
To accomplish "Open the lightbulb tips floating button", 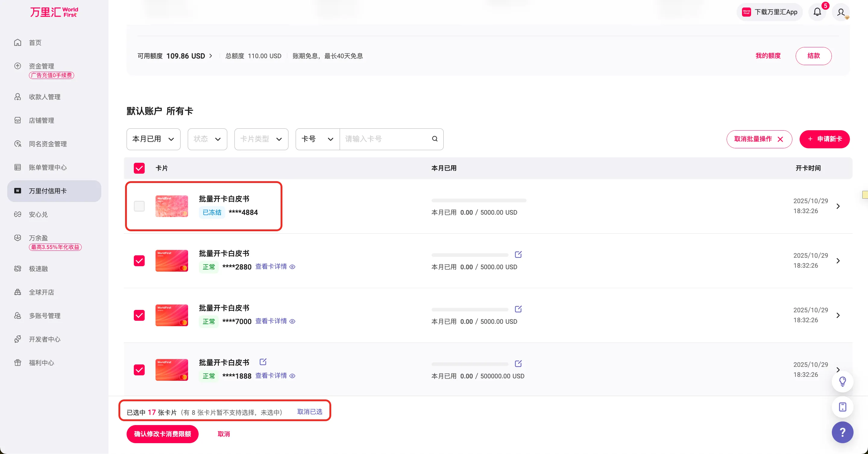I will click(842, 381).
